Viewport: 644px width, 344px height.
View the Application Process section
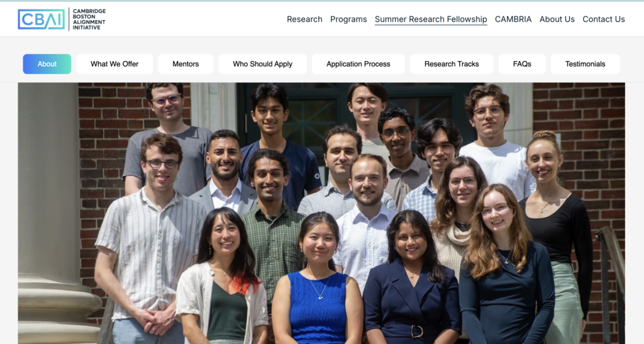pos(358,64)
